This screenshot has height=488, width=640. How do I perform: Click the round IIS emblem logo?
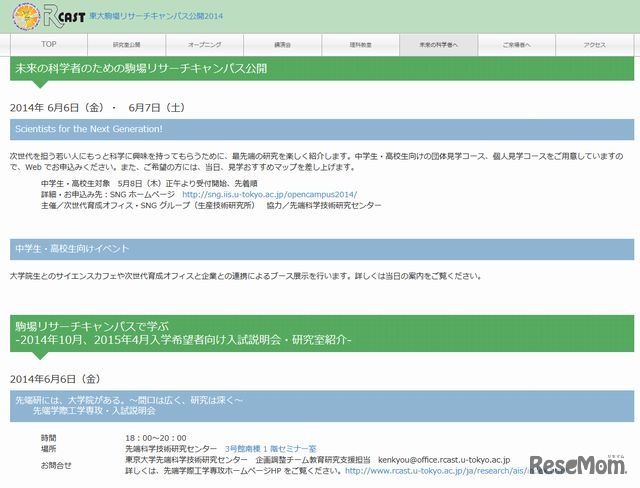[x=26, y=16]
